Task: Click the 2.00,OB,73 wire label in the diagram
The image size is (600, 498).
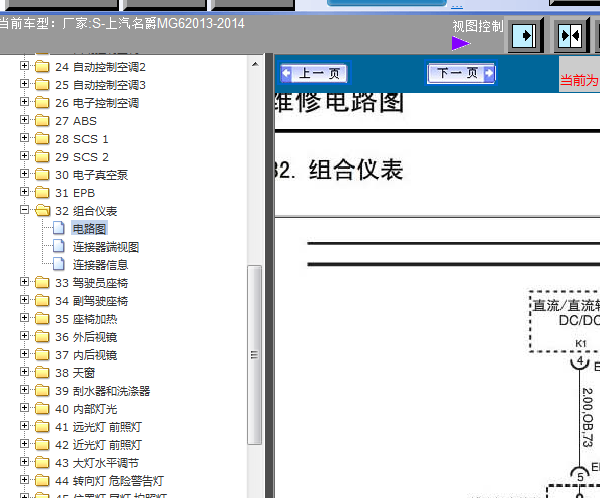Action: tap(587, 417)
